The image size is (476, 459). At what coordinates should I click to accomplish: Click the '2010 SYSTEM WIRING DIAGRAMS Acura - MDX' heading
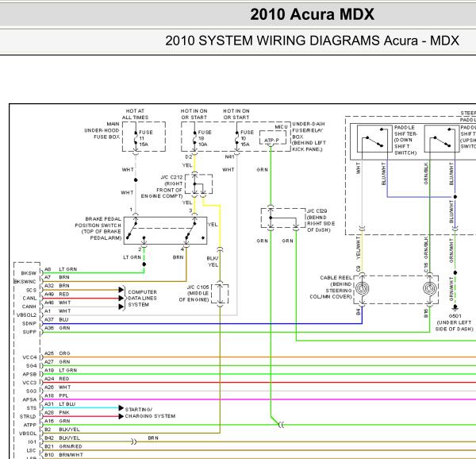(312, 40)
